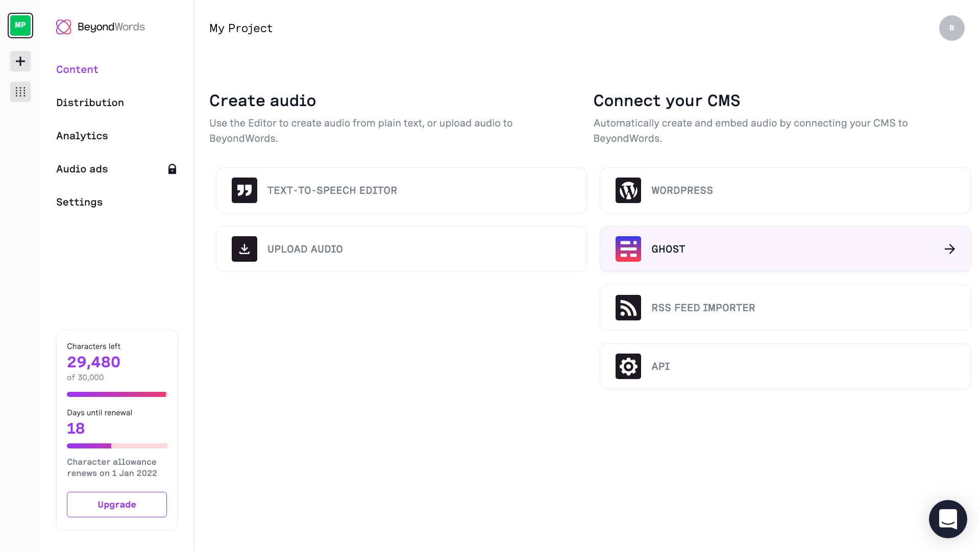Open the chat support bubble
This screenshot has height=551, width=980.
(x=948, y=519)
